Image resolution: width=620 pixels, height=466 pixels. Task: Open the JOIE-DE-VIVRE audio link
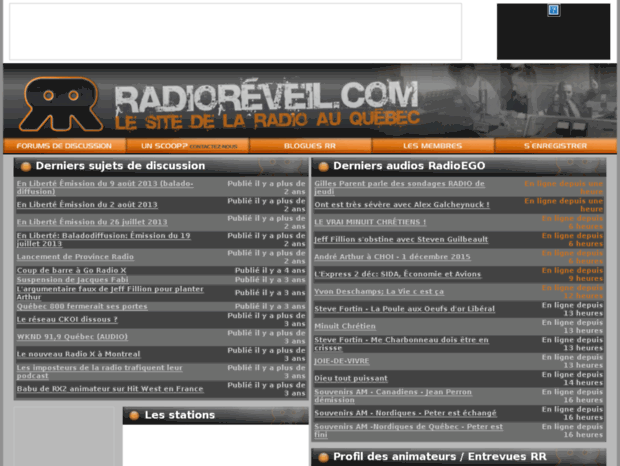point(342,361)
